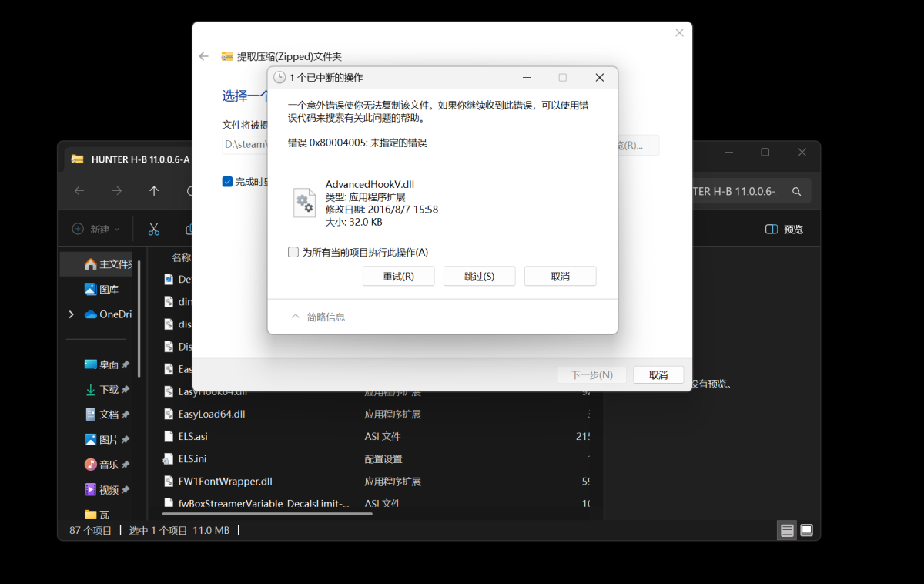The width and height of the screenshot is (924, 584).
Task: Open 图库 in the navigation pane
Action: point(101,289)
